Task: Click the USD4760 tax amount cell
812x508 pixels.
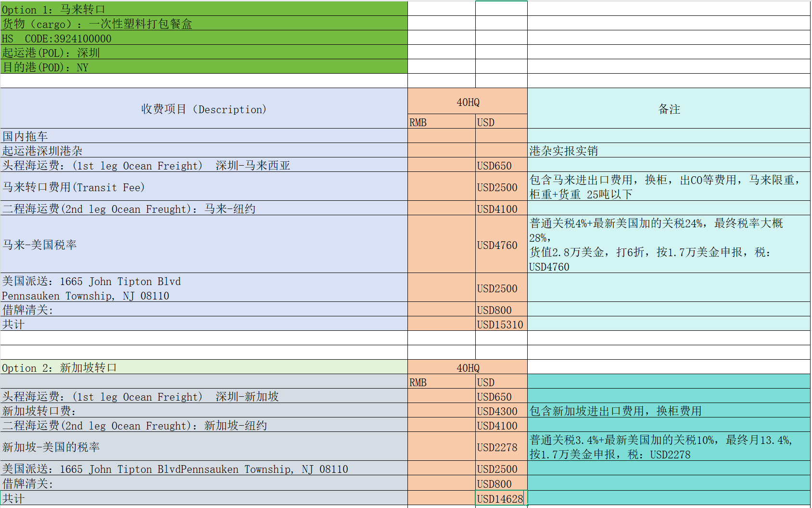Action: click(501, 245)
